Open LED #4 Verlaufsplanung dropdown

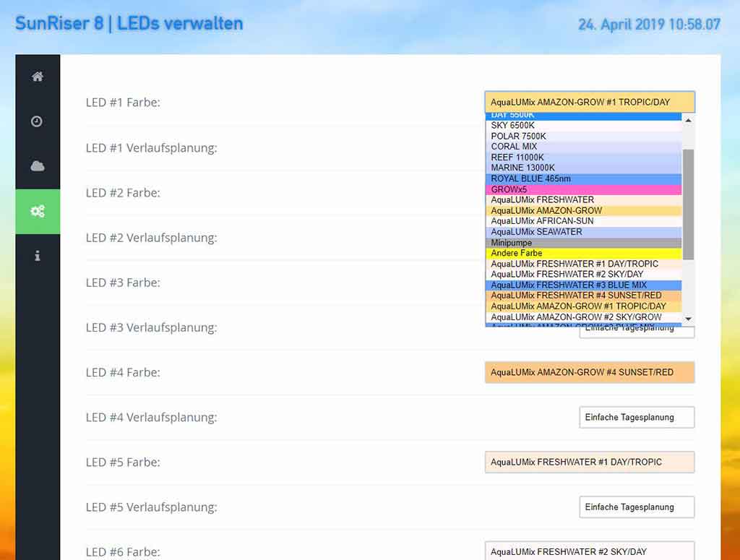636,417
